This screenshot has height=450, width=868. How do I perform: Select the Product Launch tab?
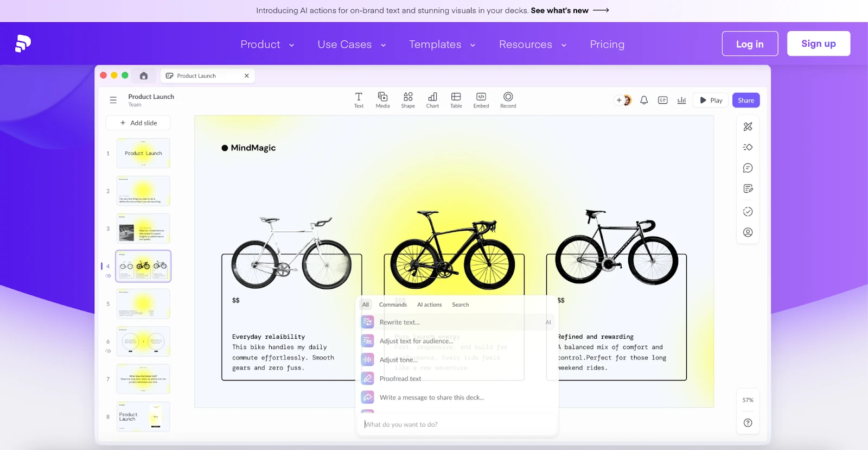(207, 75)
